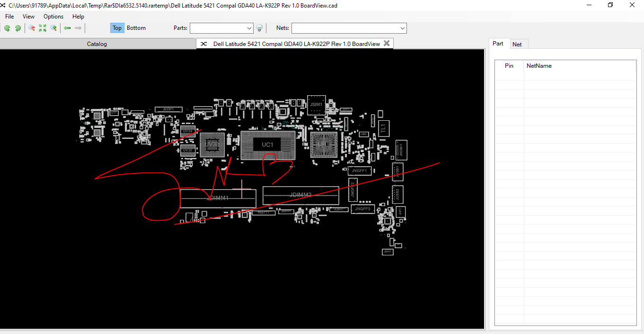Select the JSPK1 speaker connector
This screenshot has width=644, height=334.
coord(388,252)
